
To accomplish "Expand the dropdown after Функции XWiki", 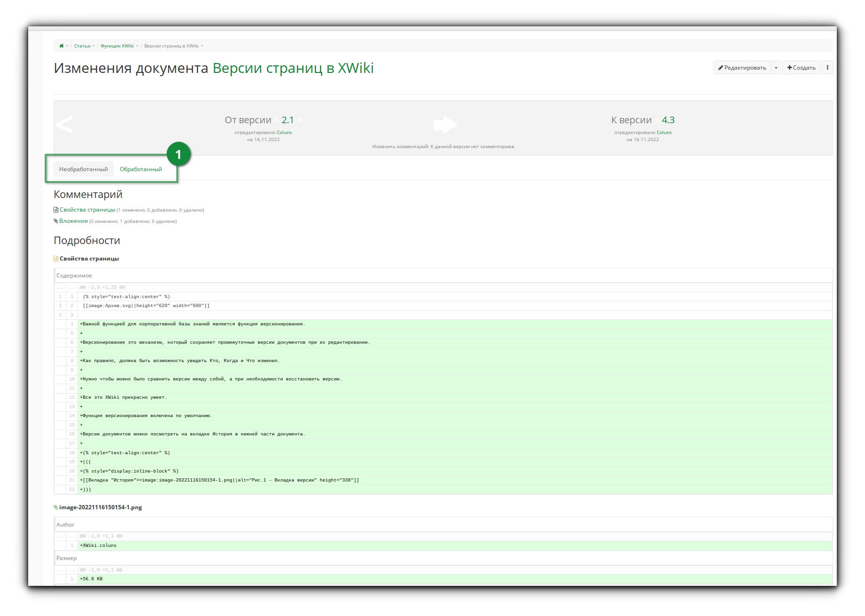I will (x=137, y=46).
